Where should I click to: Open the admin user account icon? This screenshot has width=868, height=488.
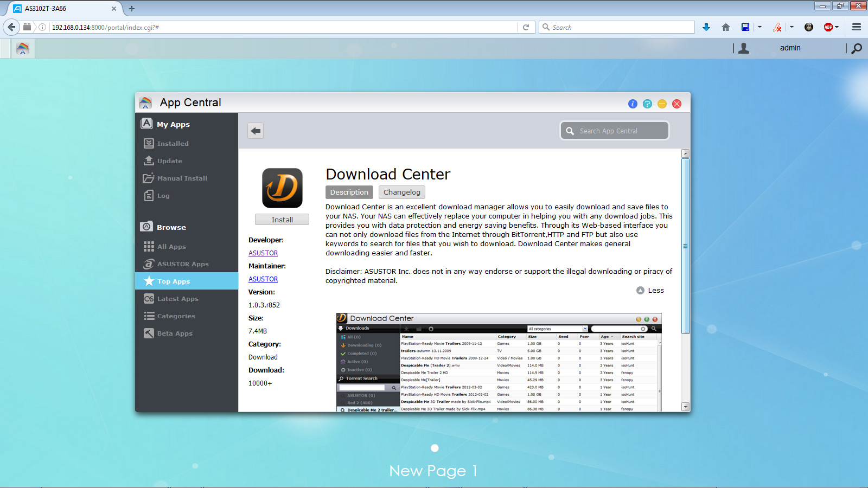click(x=744, y=48)
